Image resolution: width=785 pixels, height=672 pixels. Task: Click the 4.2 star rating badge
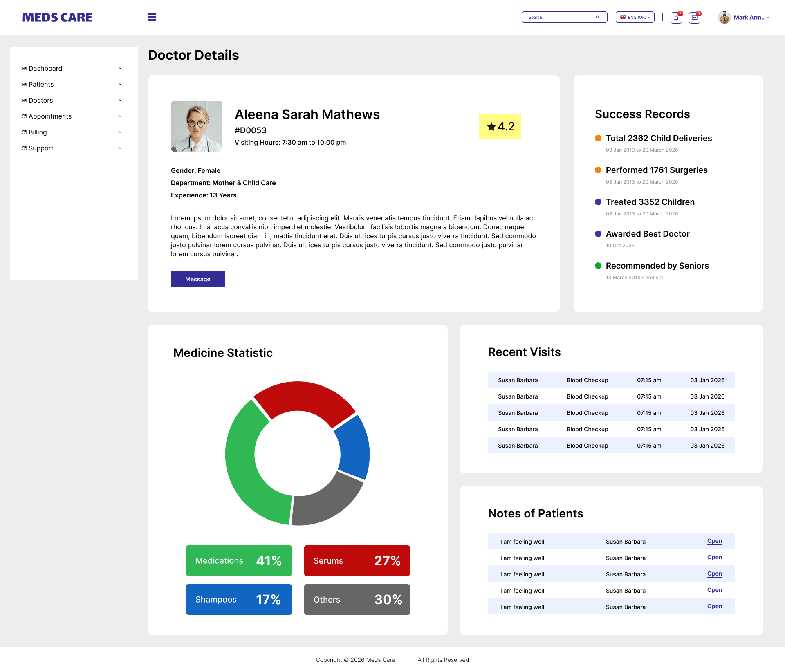[500, 127]
